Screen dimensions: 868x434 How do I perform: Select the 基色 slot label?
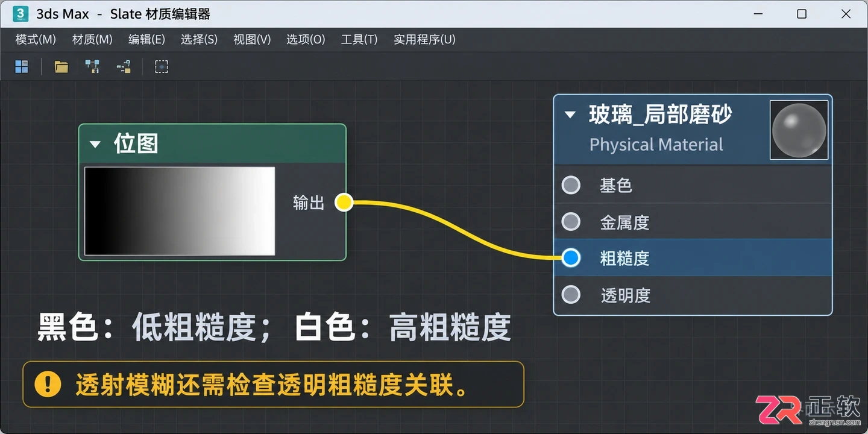point(616,185)
